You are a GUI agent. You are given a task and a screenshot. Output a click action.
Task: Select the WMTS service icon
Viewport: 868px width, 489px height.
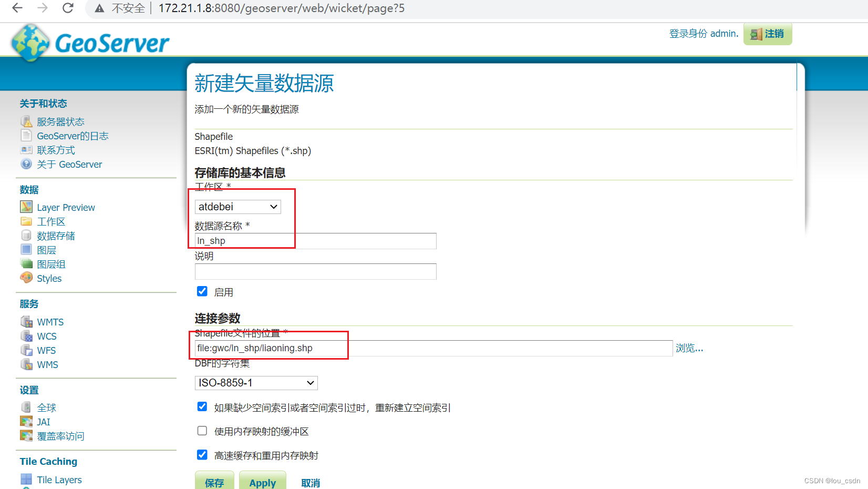26,321
